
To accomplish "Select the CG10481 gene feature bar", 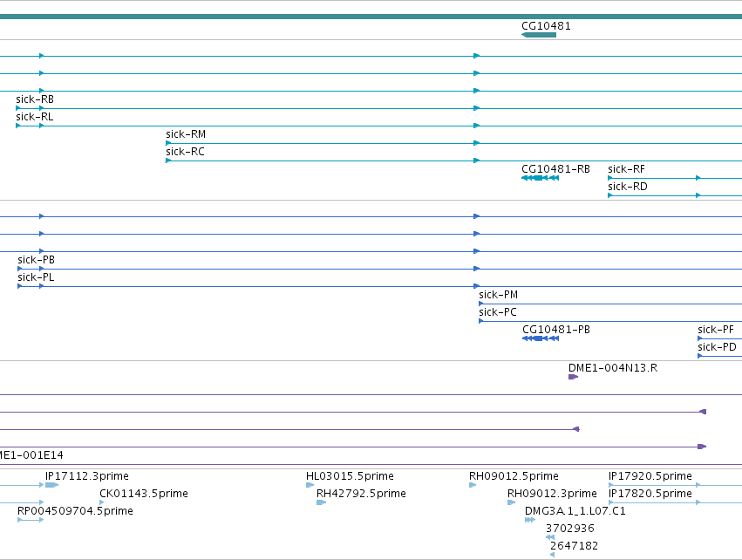I will click(x=539, y=35).
